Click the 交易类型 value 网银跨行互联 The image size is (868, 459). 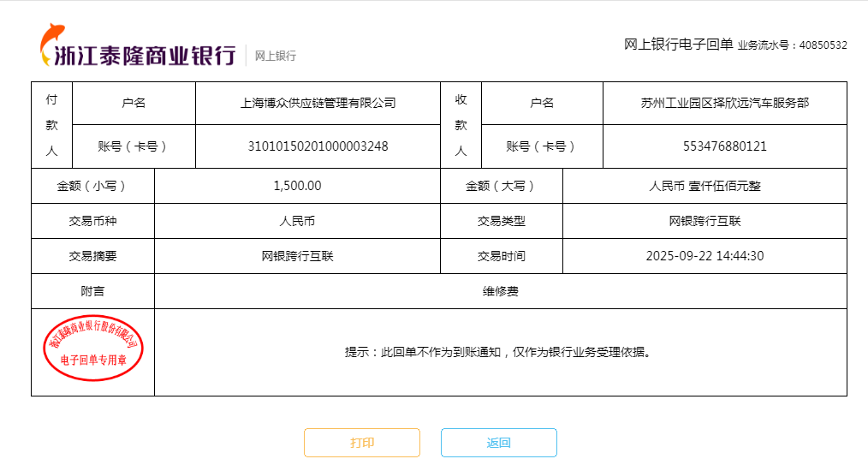click(x=705, y=221)
